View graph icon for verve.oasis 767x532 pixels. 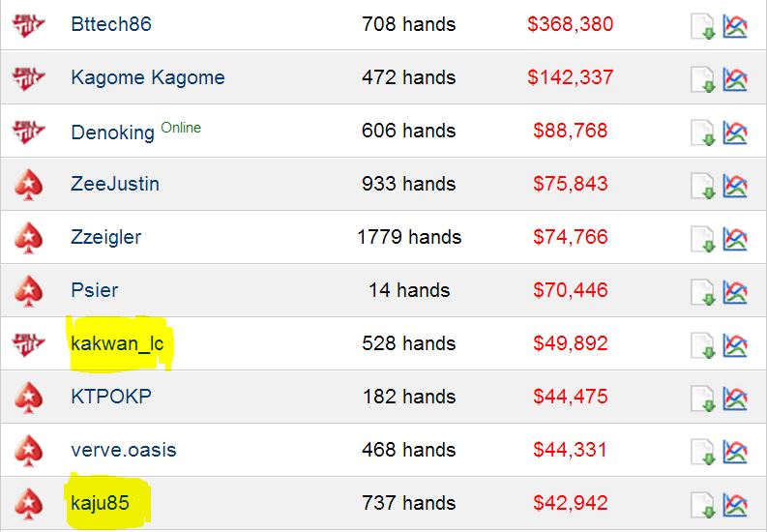(x=735, y=453)
